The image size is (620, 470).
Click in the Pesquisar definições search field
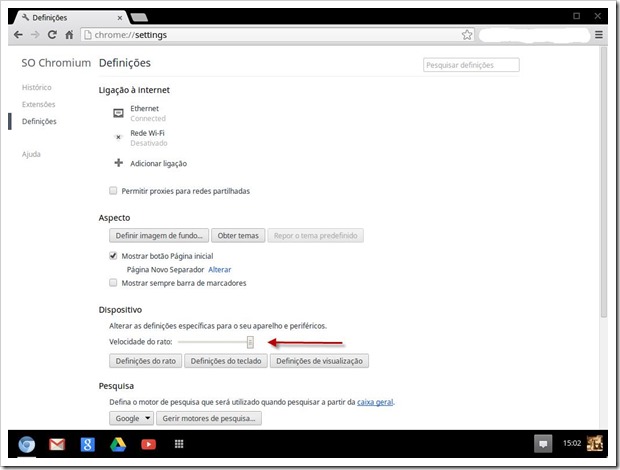(471, 65)
